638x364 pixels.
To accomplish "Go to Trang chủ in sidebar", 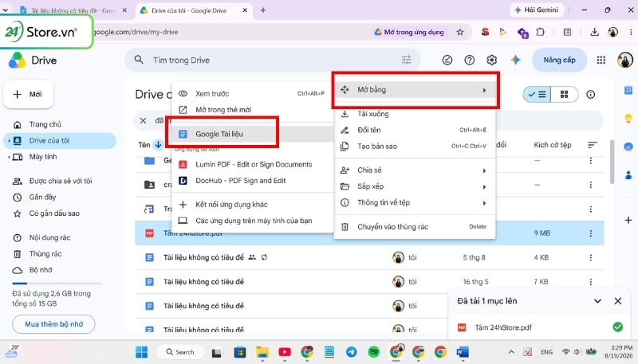I will coord(60,124).
